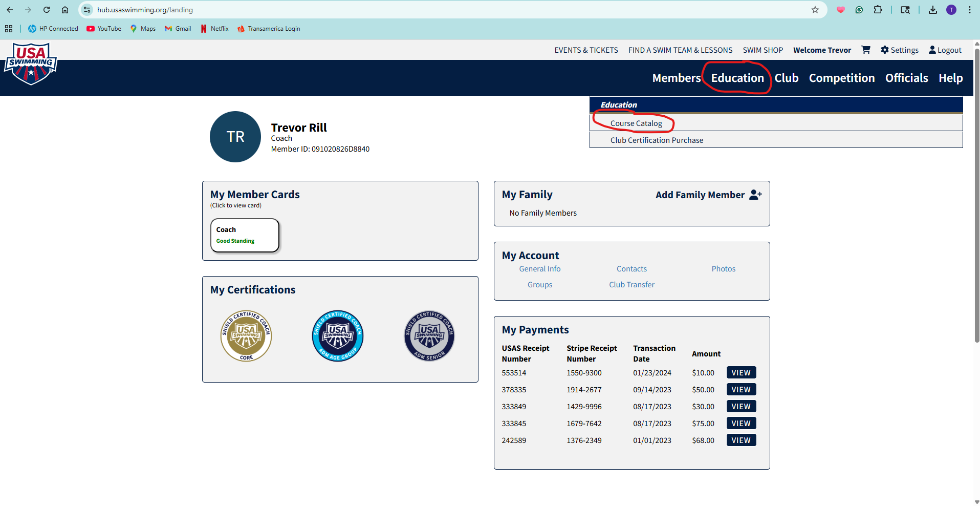Image resolution: width=980 pixels, height=506 pixels.
Task: Choose Club Certification Purchase menu entry
Action: 657,140
